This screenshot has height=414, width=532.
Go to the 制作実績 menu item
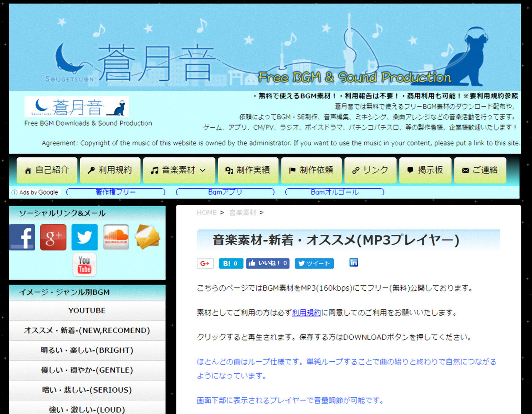(x=248, y=170)
